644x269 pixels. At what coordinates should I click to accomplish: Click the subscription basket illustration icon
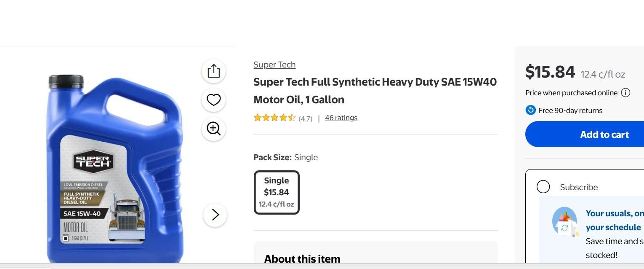[x=565, y=221]
